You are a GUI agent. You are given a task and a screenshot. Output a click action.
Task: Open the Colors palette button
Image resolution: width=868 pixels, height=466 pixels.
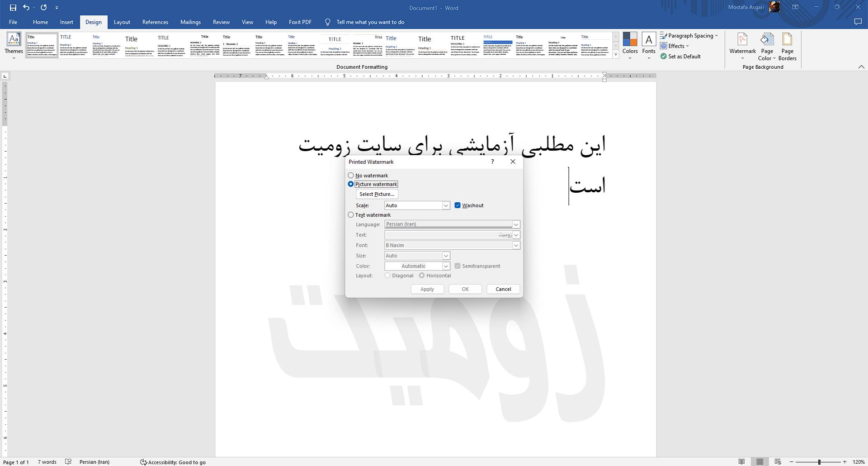630,46
